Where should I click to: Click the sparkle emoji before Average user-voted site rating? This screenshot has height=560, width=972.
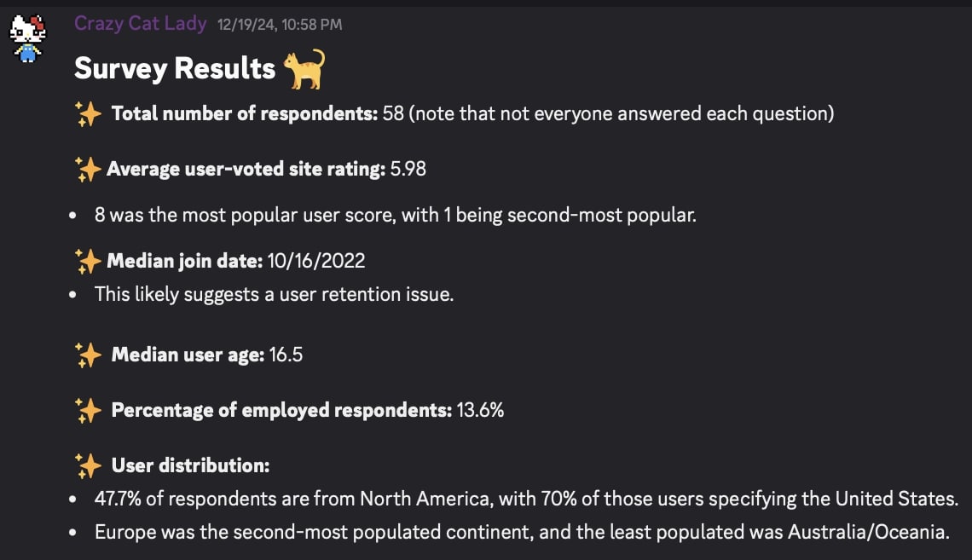[88, 170]
